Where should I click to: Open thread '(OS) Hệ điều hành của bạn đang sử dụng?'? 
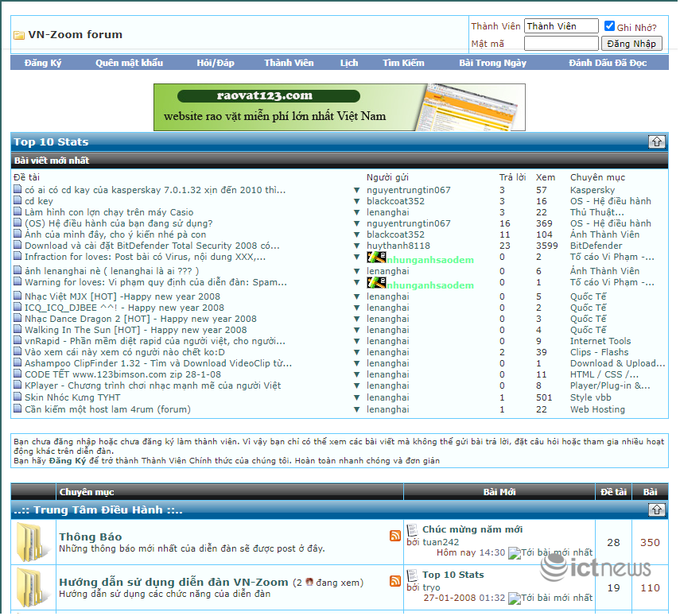point(119,223)
